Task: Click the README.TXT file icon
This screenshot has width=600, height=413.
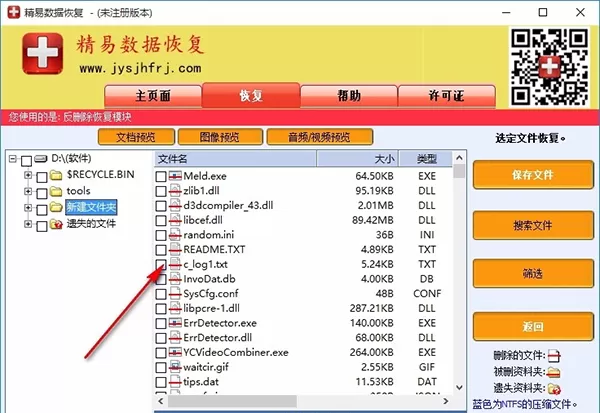Action: pos(175,250)
